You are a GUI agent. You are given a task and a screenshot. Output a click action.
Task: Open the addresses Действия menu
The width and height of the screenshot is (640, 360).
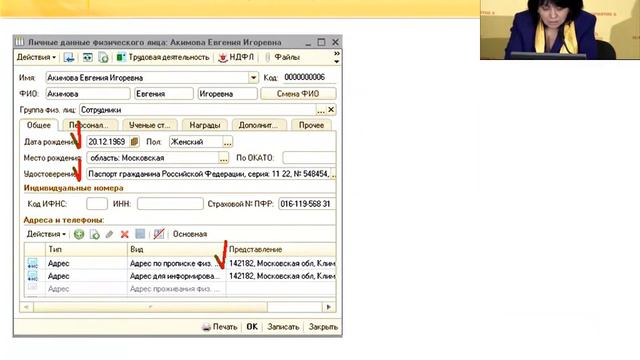[x=46, y=234]
